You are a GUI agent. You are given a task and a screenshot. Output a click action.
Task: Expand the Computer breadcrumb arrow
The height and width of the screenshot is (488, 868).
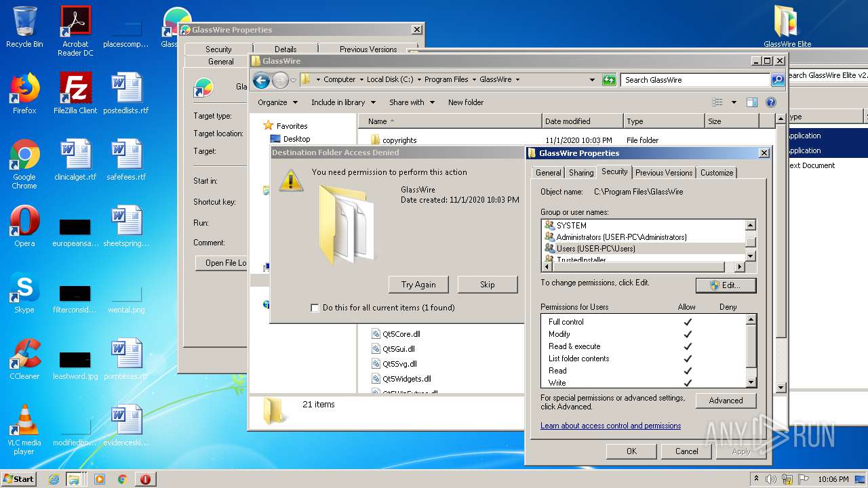click(x=361, y=80)
